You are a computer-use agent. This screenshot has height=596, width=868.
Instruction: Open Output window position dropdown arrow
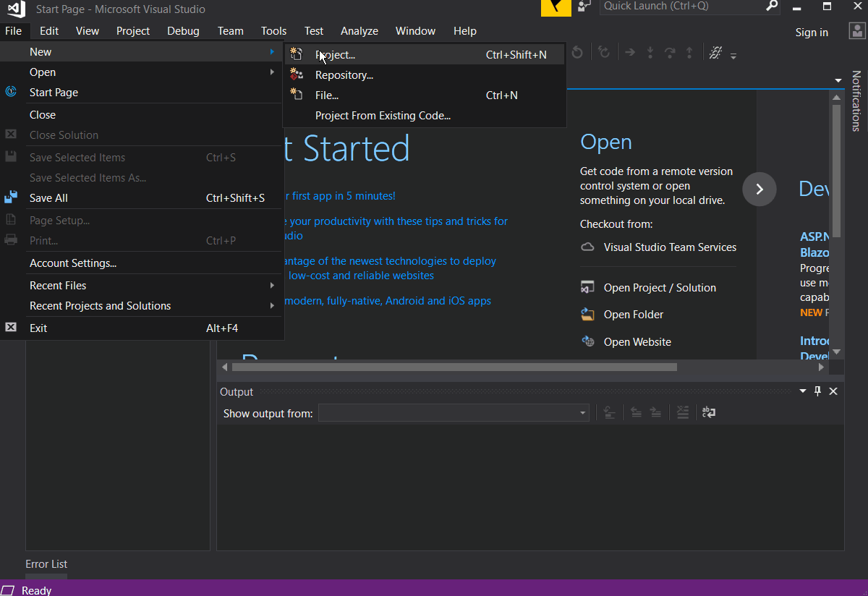[803, 391]
